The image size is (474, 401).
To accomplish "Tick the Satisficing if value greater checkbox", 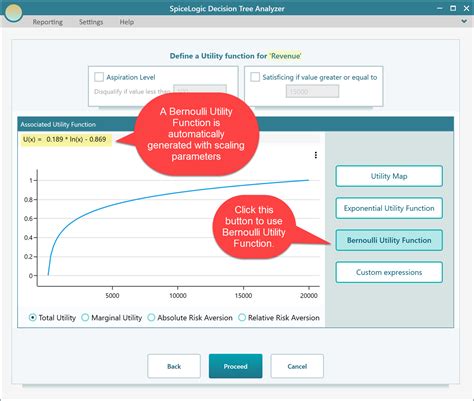I will coord(255,77).
